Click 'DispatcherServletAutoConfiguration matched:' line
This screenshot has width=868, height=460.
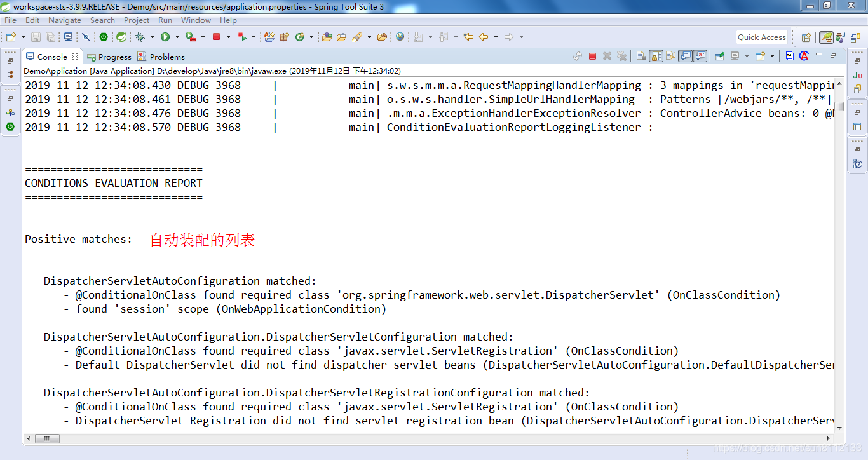(180, 281)
